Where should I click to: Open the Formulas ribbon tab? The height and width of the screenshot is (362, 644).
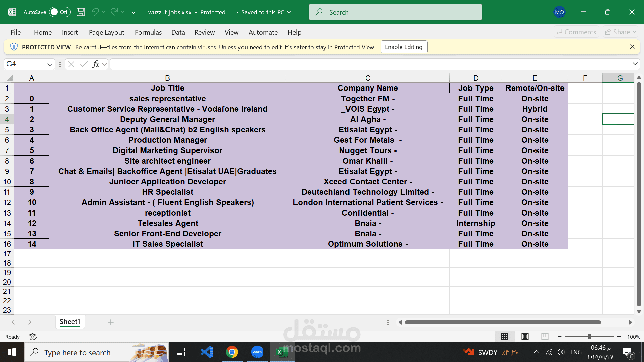pyautogui.click(x=148, y=32)
